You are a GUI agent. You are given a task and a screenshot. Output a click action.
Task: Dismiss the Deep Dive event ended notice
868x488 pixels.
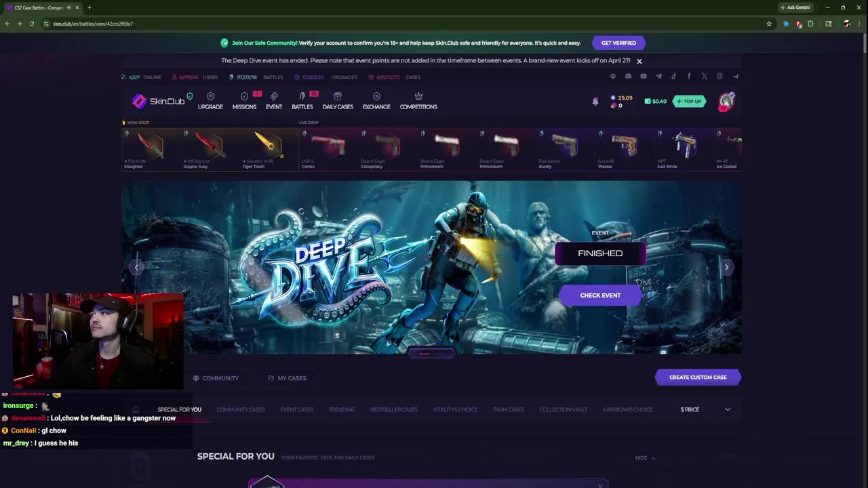coord(639,61)
